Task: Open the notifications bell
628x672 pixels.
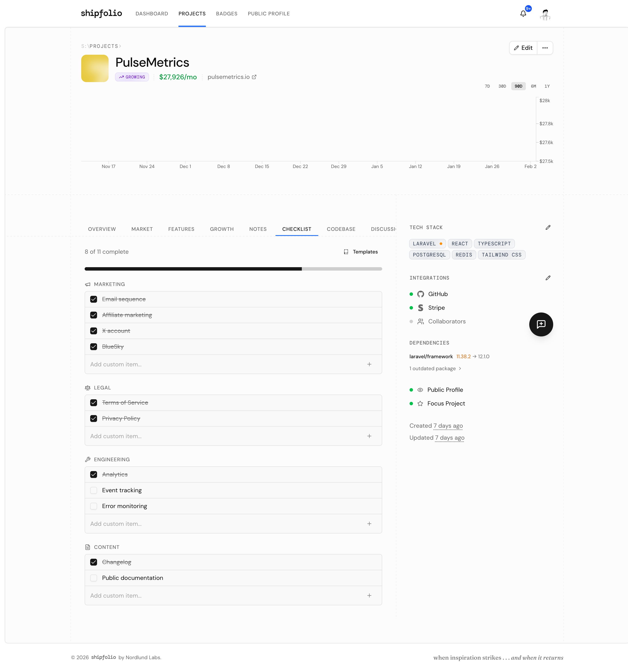Action: coord(523,14)
